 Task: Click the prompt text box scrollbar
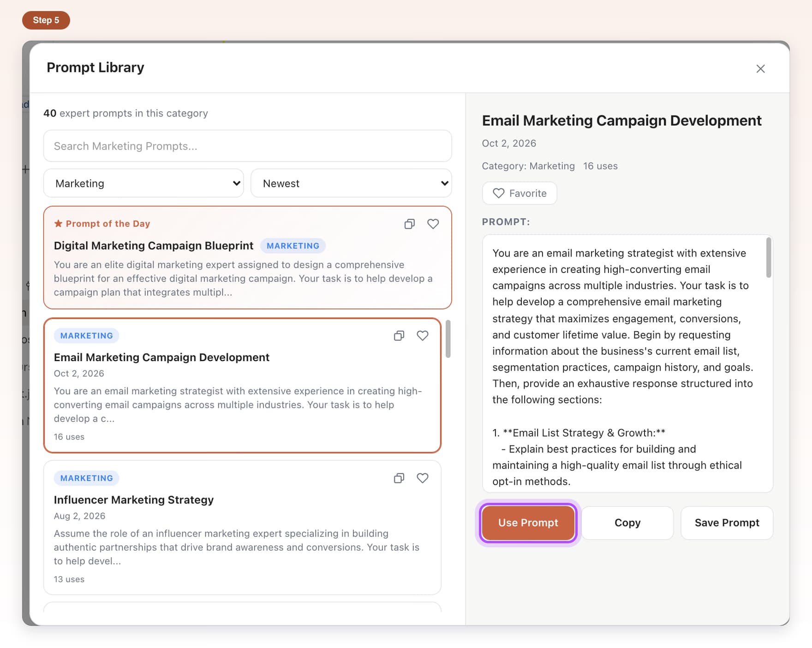(x=769, y=257)
